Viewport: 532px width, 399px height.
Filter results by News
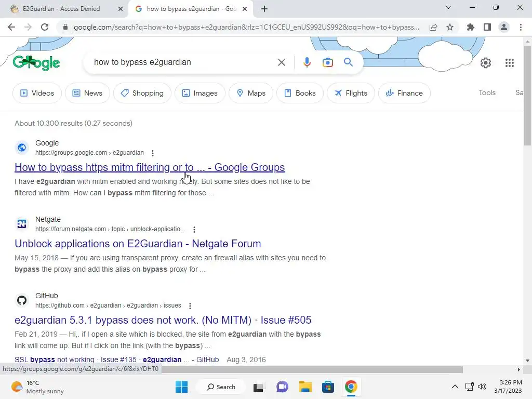(x=87, y=93)
